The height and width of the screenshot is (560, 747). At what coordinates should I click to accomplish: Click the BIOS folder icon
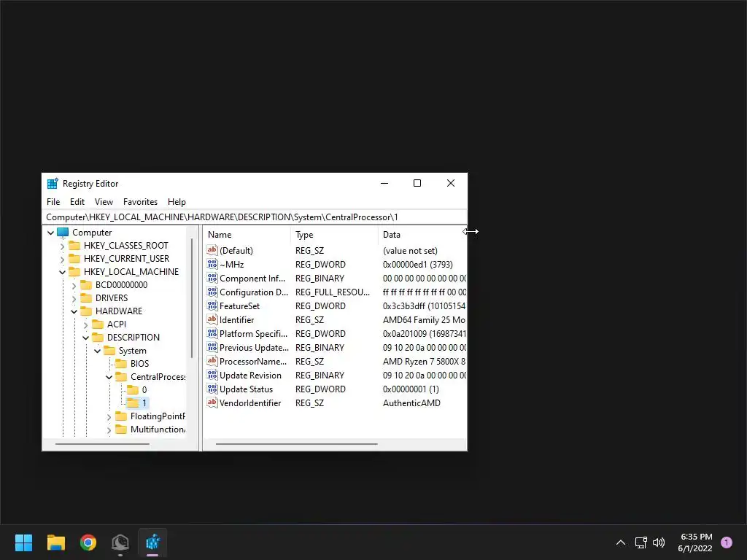click(121, 364)
